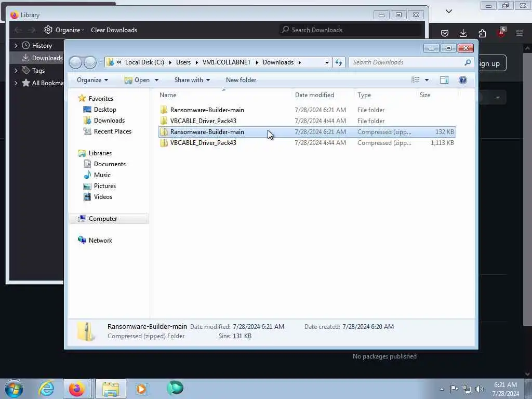Image resolution: width=532 pixels, height=399 pixels.
Task: Select the Libraries group heading
Action: tap(100, 153)
